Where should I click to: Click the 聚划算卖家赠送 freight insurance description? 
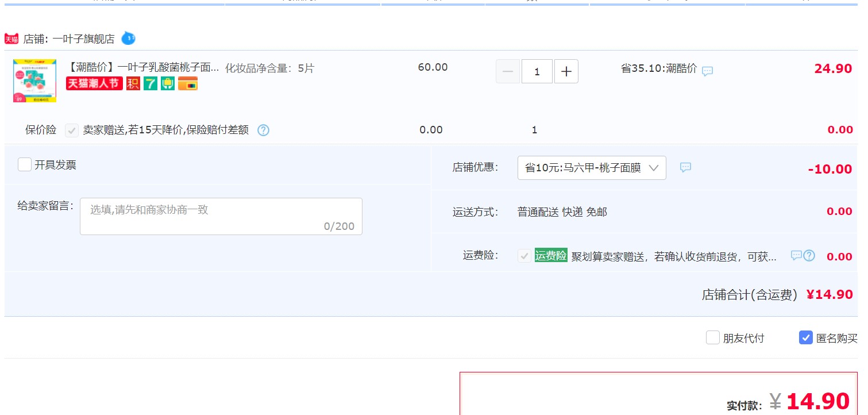(674, 257)
